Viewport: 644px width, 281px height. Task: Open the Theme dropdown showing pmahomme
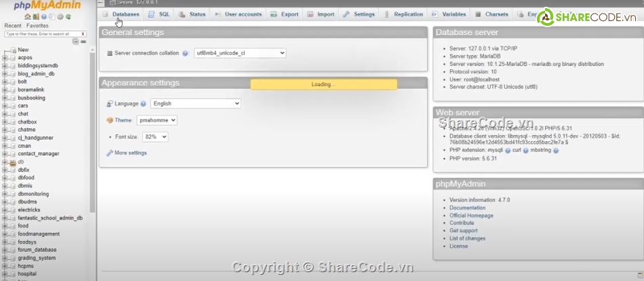coord(157,121)
